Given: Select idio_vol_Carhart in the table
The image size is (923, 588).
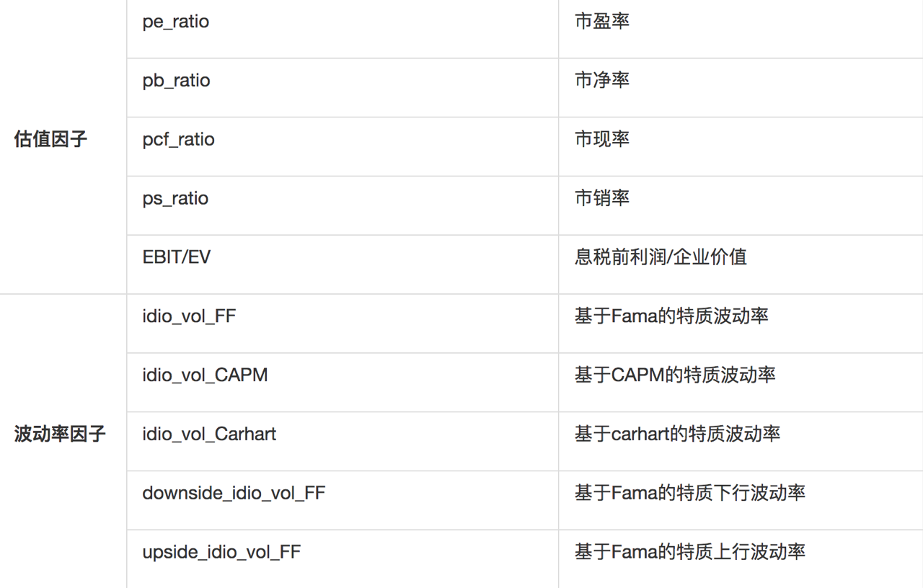Looking at the screenshot, I should [209, 435].
